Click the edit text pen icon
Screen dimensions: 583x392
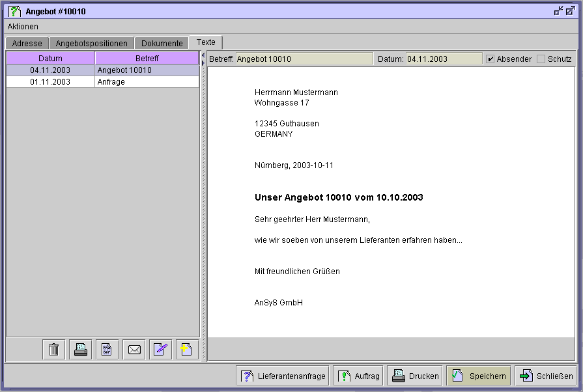point(160,350)
